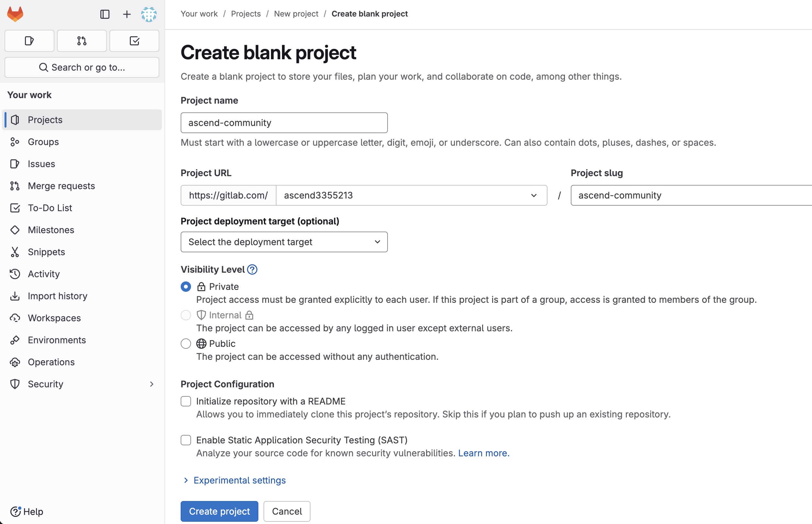This screenshot has height=524, width=812.
Task: Open Groups in the sidebar
Action: pyautogui.click(x=43, y=142)
